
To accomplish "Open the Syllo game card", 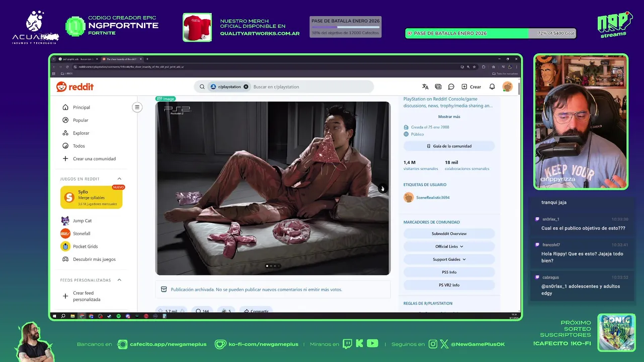I will pyautogui.click(x=92, y=198).
